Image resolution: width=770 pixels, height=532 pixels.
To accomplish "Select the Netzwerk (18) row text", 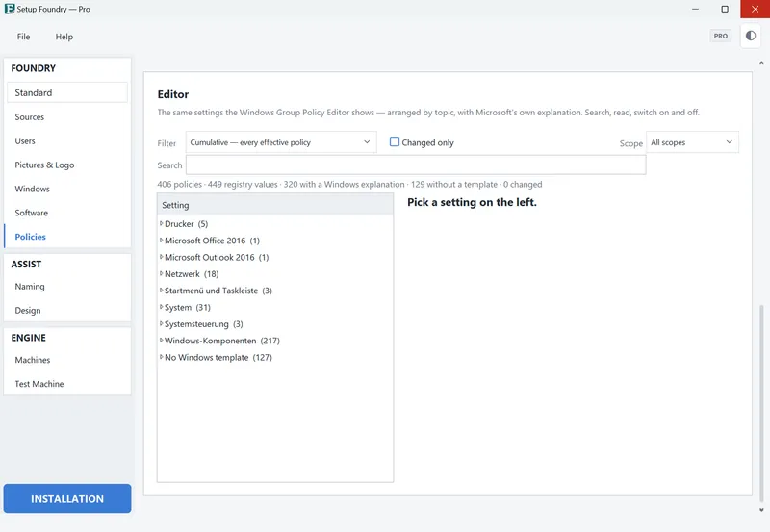I will click(192, 274).
